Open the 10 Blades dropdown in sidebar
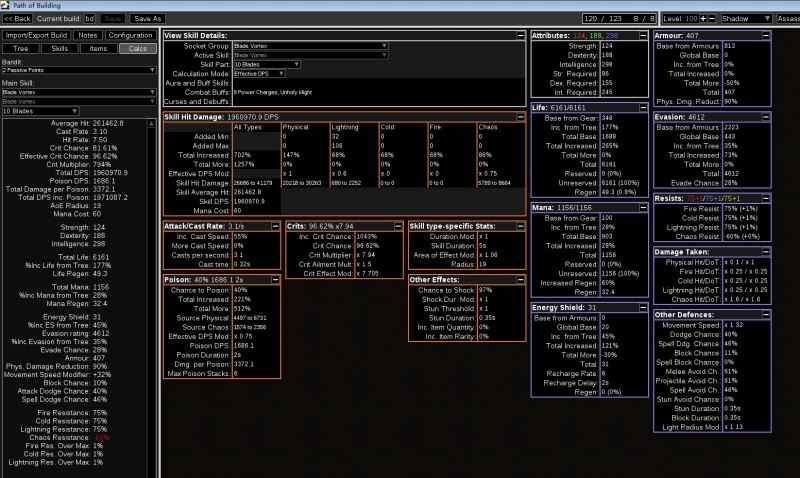The width and height of the screenshot is (800, 478). pyautogui.click(x=40, y=111)
